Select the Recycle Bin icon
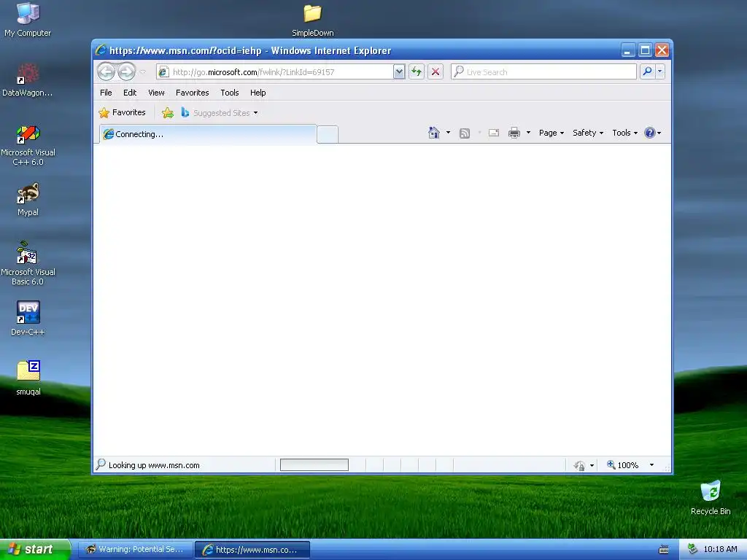Image resolution: width=747 pixels, height=560 pixels. click(711, 497)
